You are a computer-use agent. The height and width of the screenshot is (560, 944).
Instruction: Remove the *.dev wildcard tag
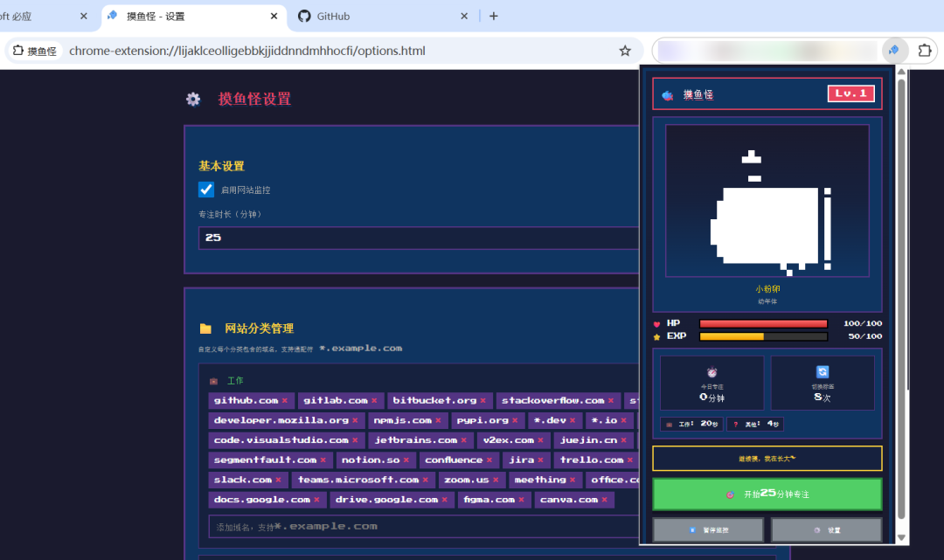point(573,420)
